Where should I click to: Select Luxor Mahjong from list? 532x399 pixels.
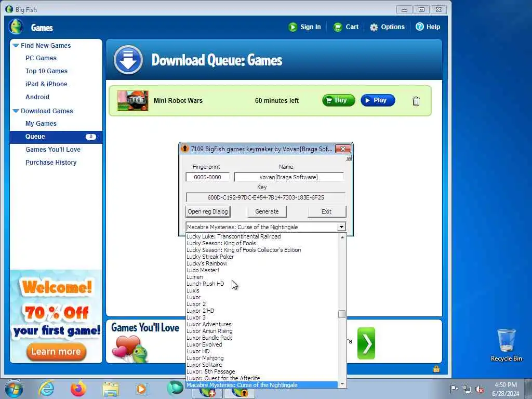[x=262, y=358]
